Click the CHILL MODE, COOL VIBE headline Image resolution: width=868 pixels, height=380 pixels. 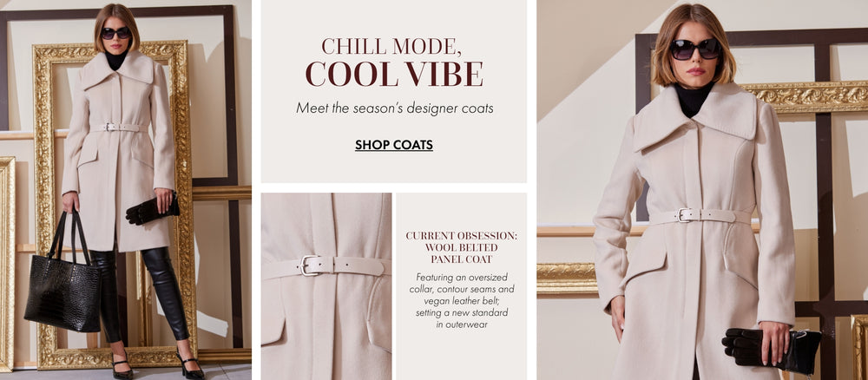click(x=393, y=62)
